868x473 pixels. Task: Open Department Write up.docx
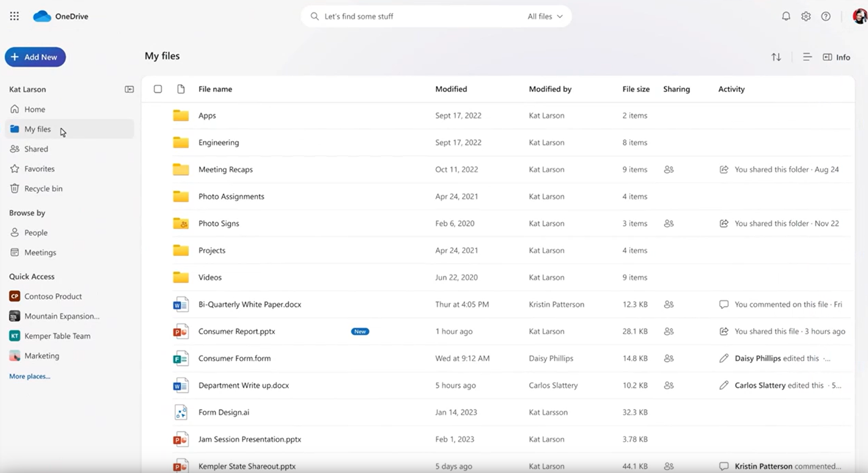(243, 385)
